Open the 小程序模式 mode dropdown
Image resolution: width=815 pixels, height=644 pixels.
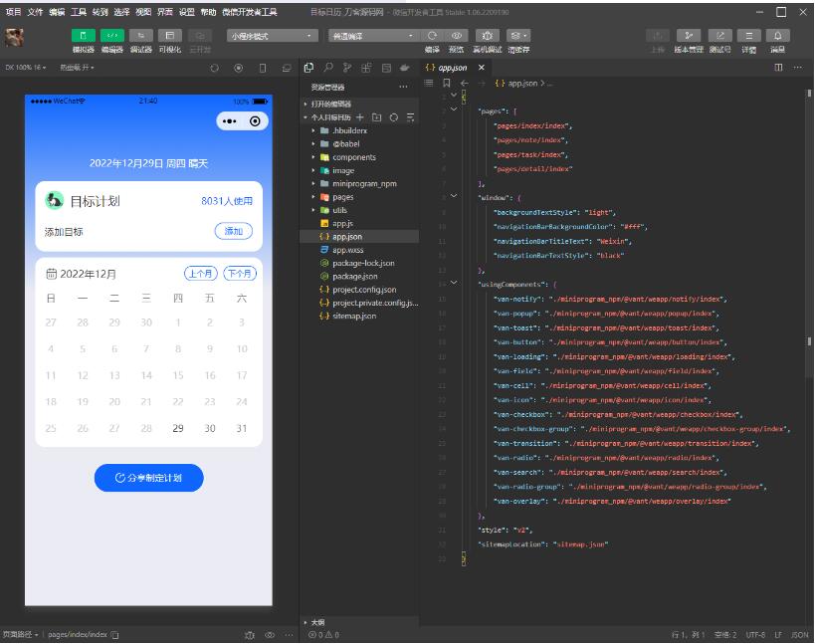pyautogui.click(x=272, y=36)
